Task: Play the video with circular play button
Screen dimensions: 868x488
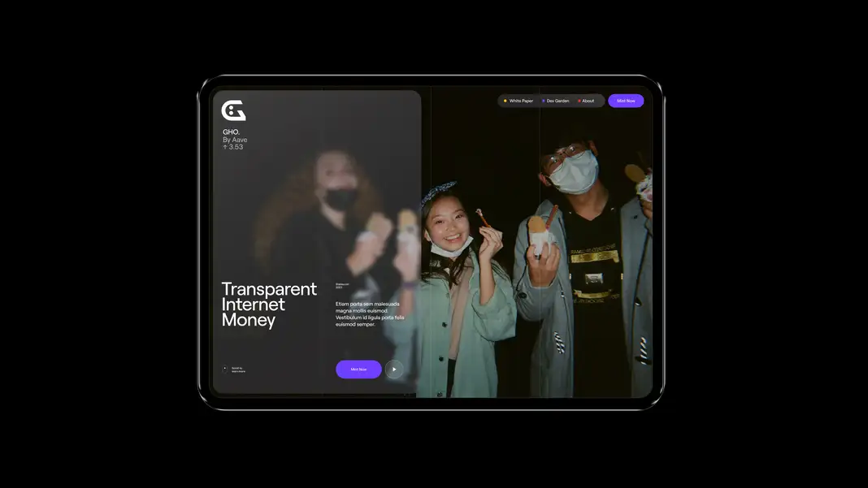Action: pyautogui.click(x=394, y=369)
